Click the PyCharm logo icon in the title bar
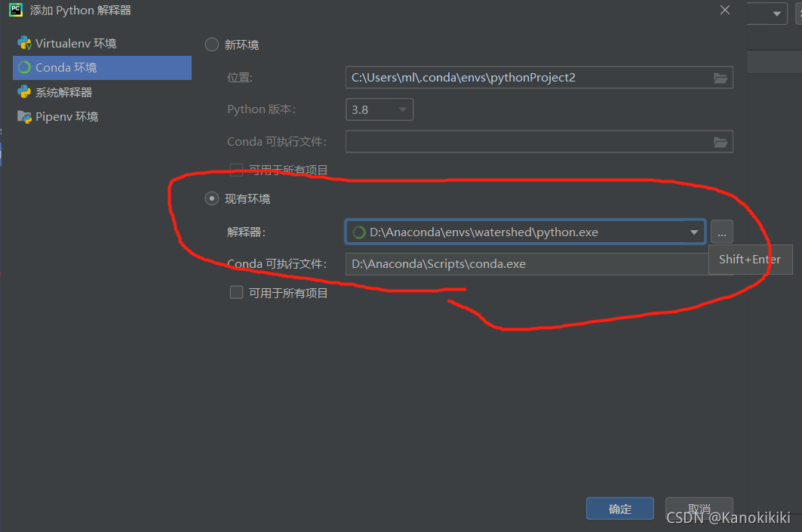 16,10
